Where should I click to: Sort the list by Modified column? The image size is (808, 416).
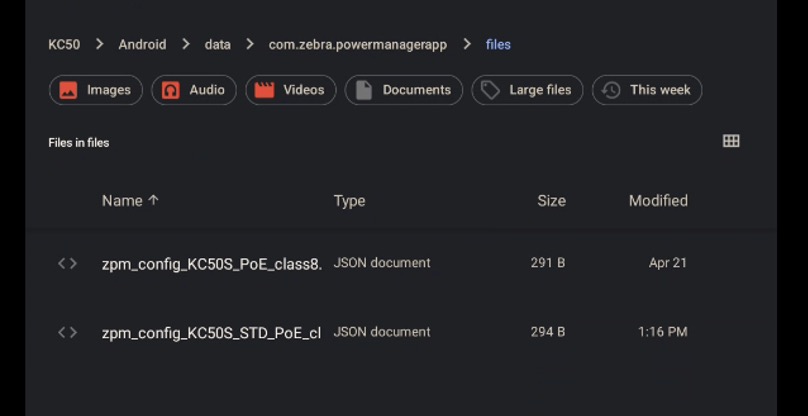(x=658, y=201)
